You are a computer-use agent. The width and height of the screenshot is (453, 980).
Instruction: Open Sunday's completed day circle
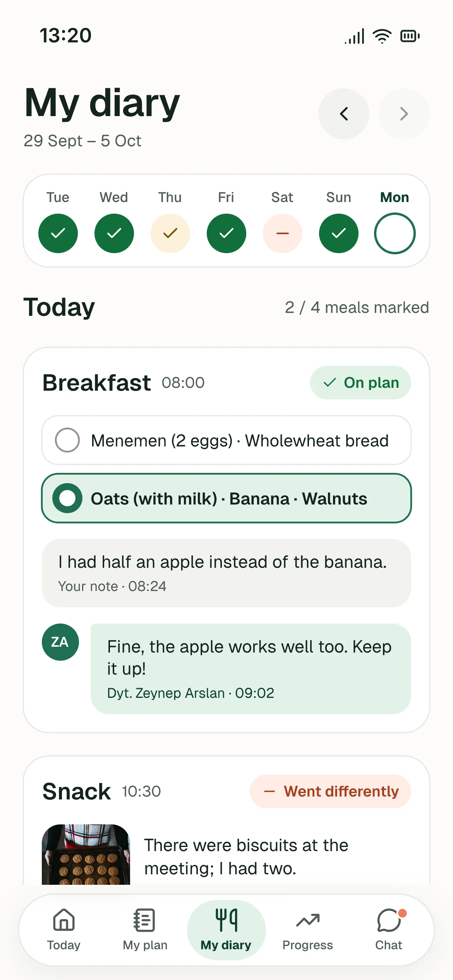pyautogui.click(x=339, y=233)
